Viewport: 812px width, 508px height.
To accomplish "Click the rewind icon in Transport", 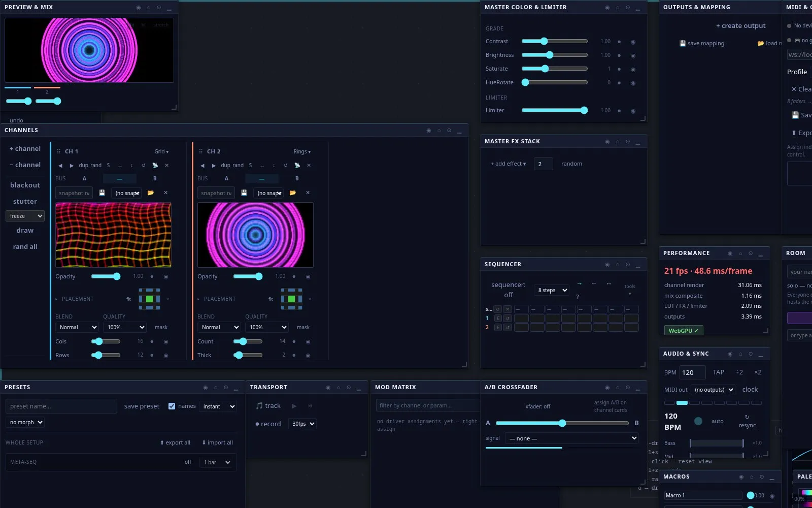I will (x=310, y=406).
